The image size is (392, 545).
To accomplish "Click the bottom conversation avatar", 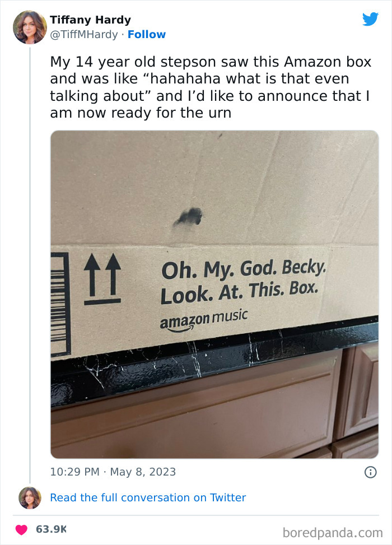I will tap(29, 497).
